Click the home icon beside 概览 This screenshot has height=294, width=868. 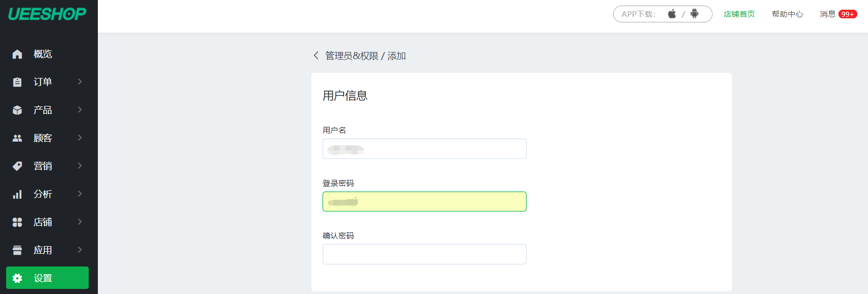17,54
